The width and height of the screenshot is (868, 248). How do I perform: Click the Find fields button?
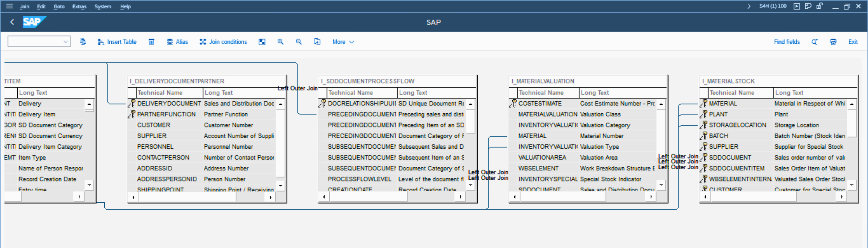pyautogui.click(x=786, y=42)
